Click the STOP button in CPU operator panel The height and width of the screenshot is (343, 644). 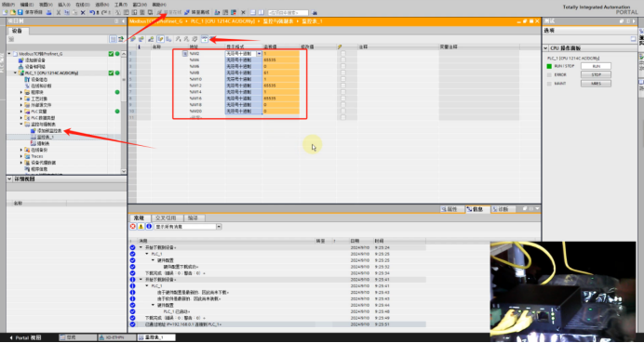coord(596,74)
